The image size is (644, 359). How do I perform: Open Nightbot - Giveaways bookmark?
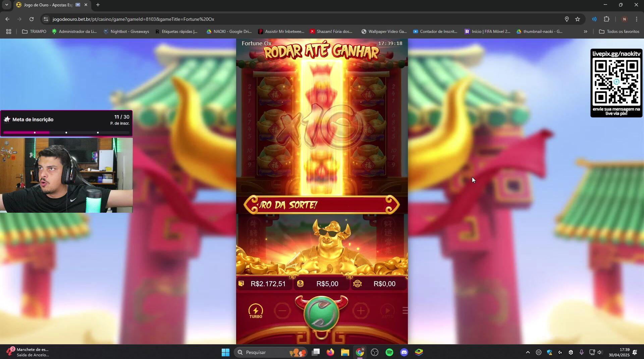click(x=126, y=32)
